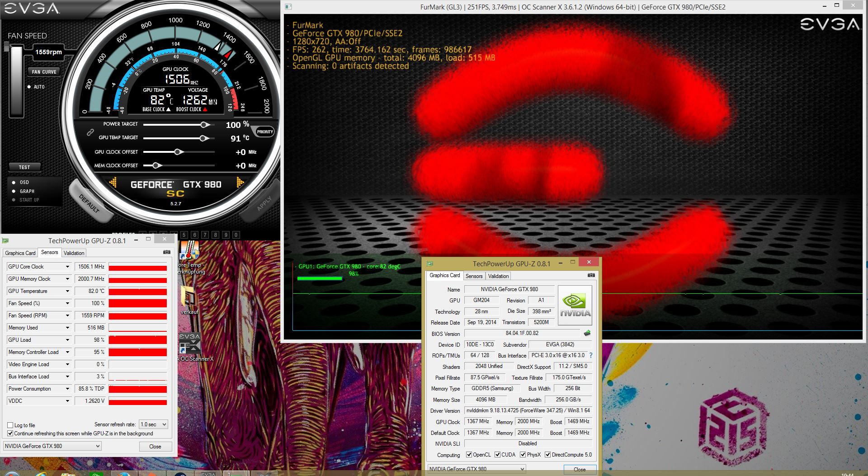Click the GPU Clock Offset slider handle

[x=178, y=152]
